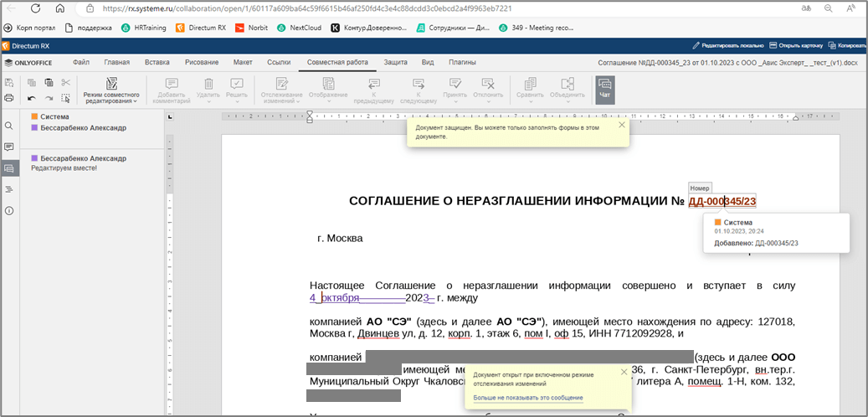Viewport: 868px width, 417px height.
Task: Open the Отклонить changes dropdown
Action: click(x=488, y=90)
